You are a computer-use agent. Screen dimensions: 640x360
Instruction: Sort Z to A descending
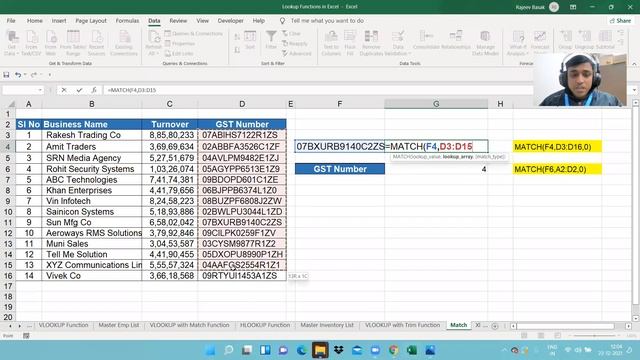[237, 50]
